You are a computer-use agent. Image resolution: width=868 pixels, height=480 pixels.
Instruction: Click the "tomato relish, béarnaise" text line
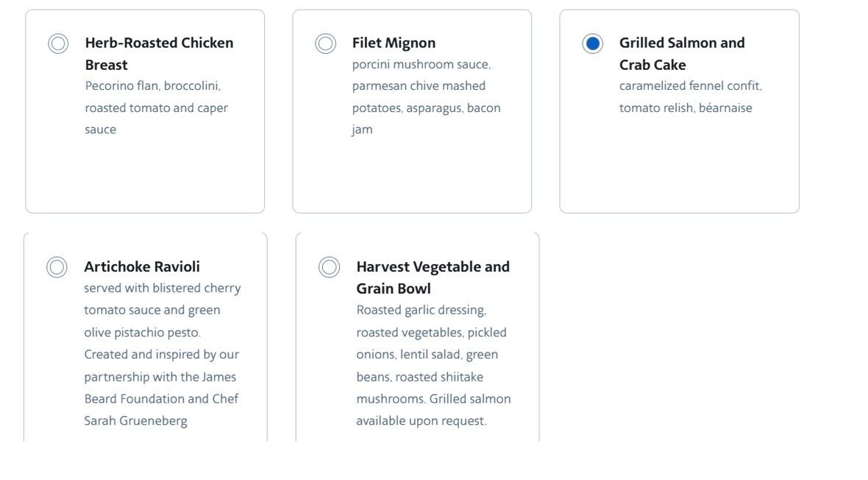(x=686, y=108)
